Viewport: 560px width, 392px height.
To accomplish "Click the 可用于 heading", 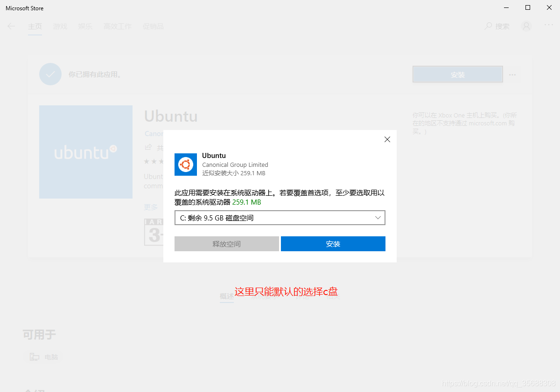I will [x=39, y=334].
